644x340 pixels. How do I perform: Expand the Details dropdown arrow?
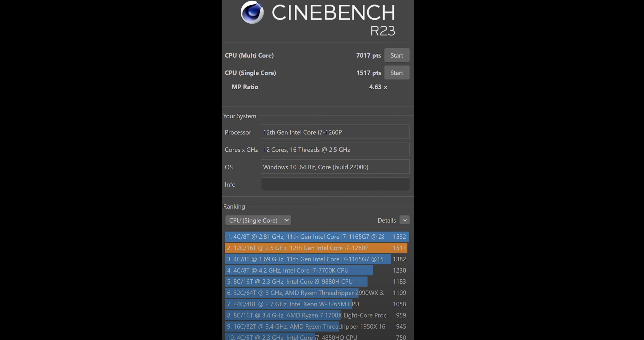coord(405,220)
